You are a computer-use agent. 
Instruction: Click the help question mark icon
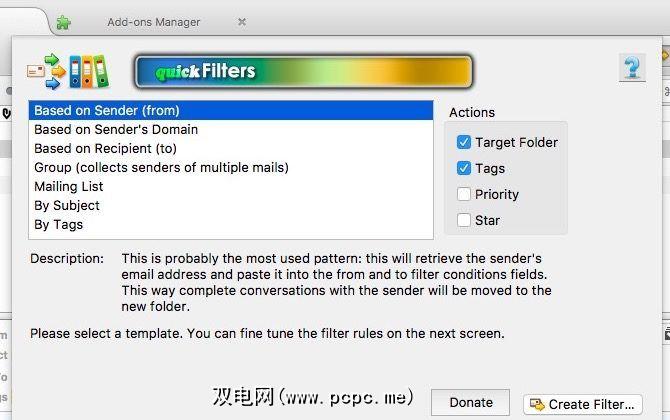[x=632, y=68]
